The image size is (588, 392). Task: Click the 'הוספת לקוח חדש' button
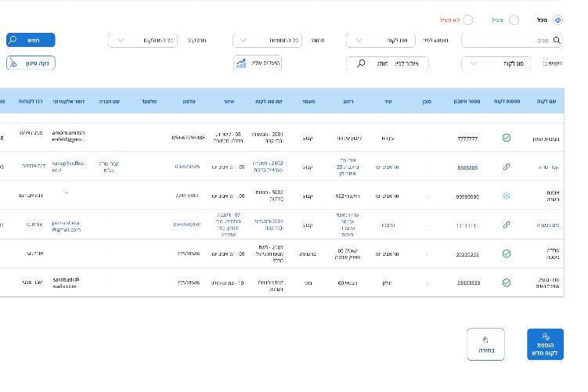coord(545,344)
